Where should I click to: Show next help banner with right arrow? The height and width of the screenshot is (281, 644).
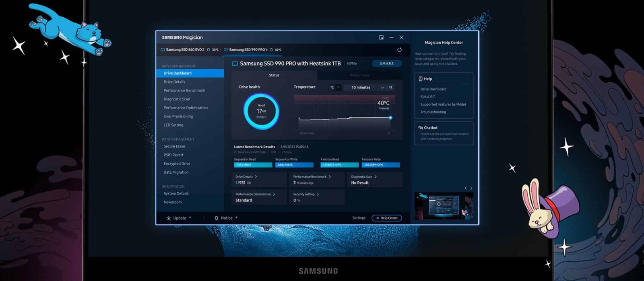pos(471,188)
